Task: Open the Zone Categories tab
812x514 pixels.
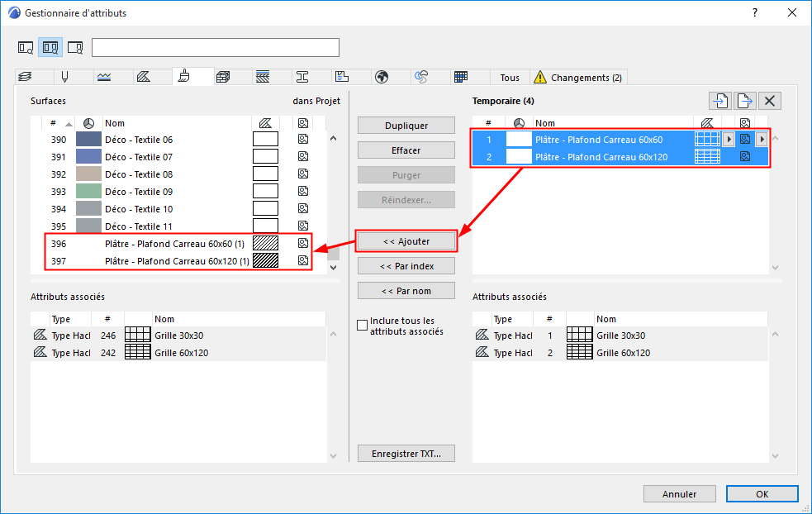Action: 342,77
